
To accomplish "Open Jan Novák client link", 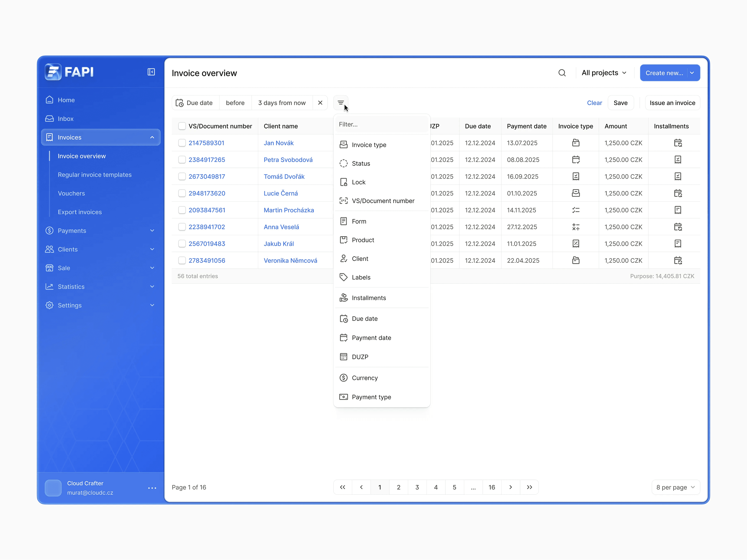I will click(279, 143).
